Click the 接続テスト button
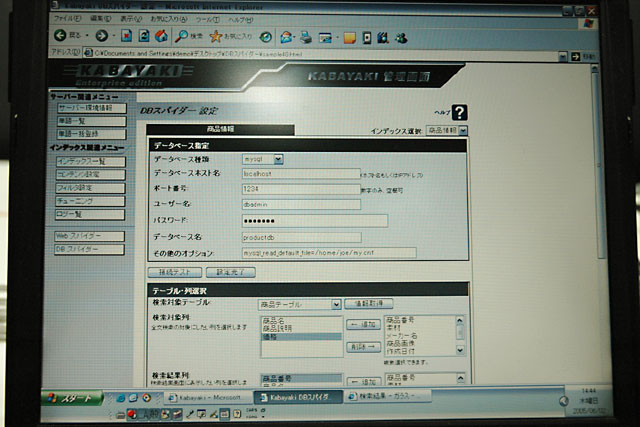Screen dimensions: 640x427 [175, 272]
